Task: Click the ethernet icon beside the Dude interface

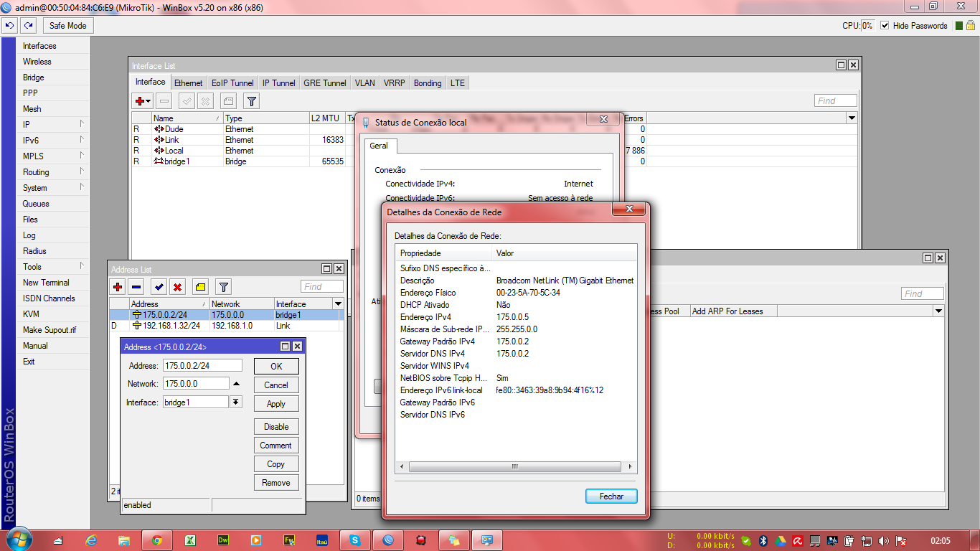Action: [159, 129]
